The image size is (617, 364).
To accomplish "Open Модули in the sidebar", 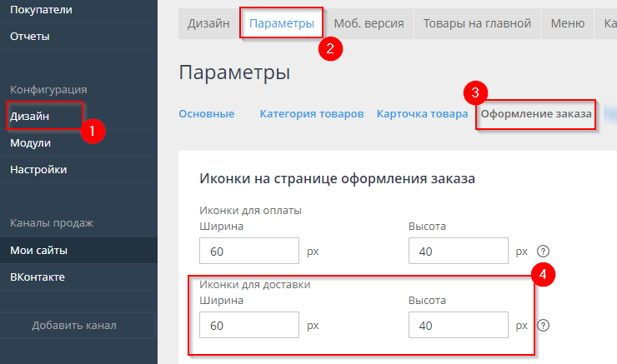I will pyautogui.click(x=31, y=142).
